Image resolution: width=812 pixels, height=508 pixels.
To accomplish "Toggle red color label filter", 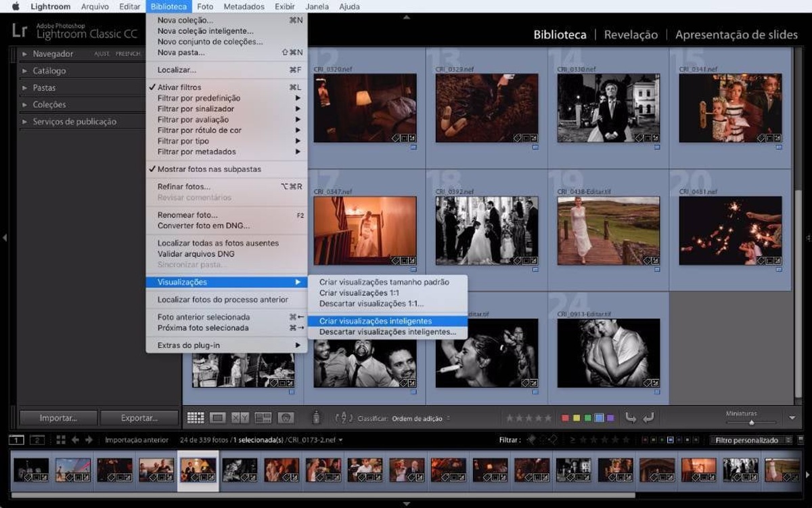I will [x=645, y=440].
